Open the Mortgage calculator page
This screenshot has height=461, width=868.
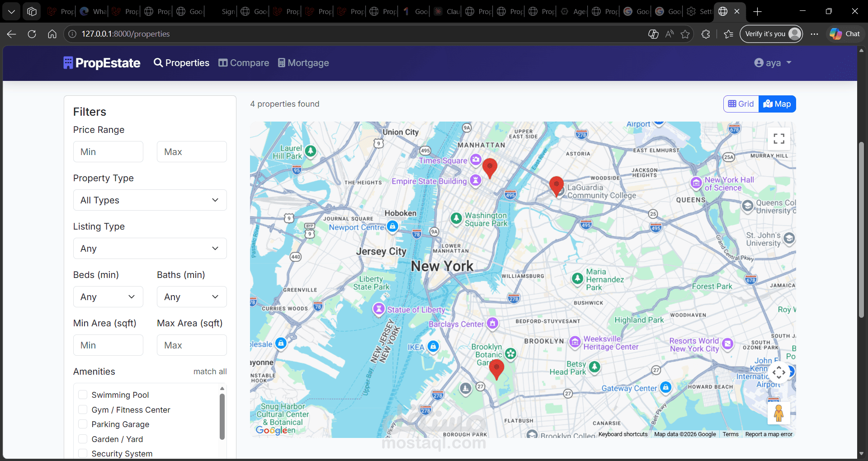coord(303,63)
